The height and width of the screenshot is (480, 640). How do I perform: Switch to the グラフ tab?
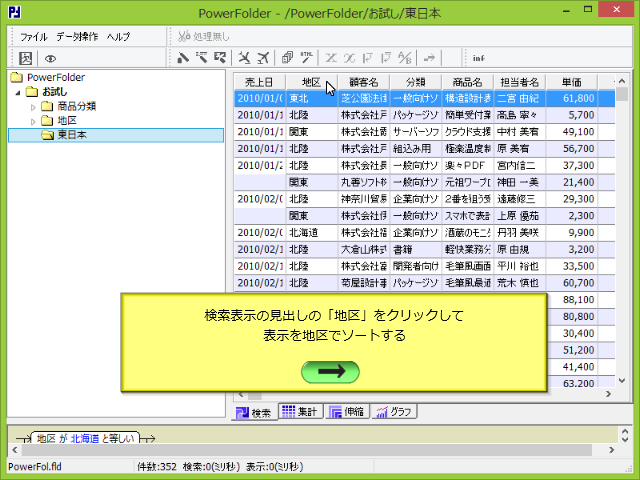[394, 411]
